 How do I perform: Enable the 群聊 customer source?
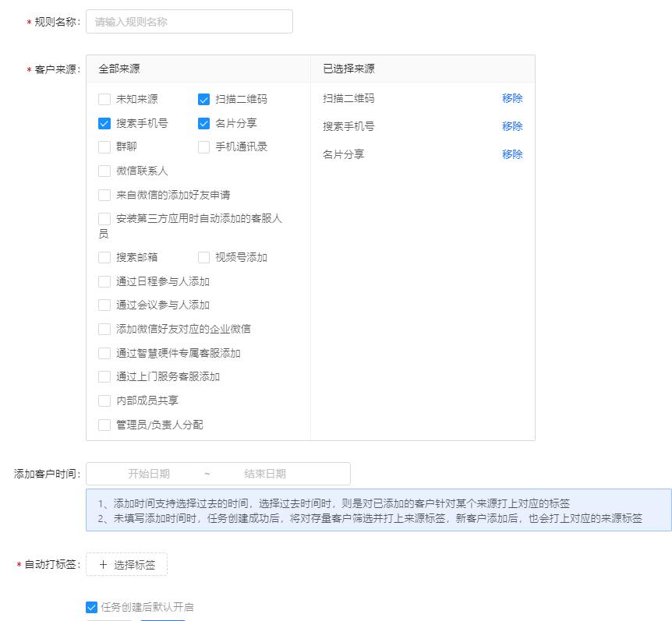point(104,146)
